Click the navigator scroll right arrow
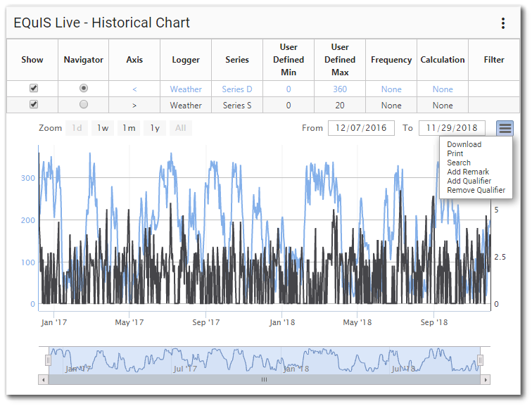The height and width of the screenshot is (406, 532). tap(486, 380)
